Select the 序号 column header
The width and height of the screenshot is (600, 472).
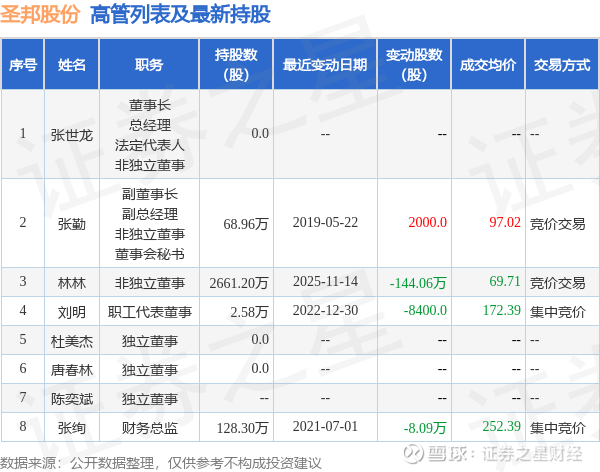[x=23, y=64]
